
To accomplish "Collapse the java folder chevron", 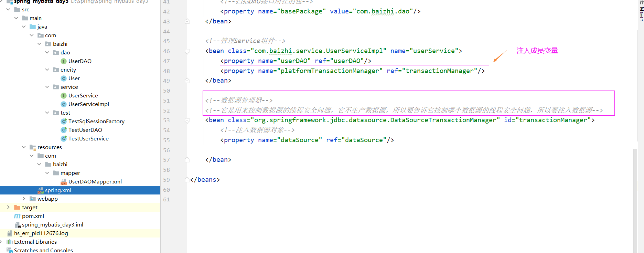I will tap(24, 27).
